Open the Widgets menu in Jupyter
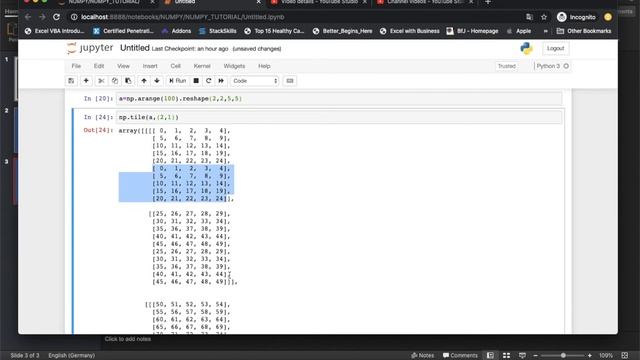Screen dimensions: 640x360 coord(234,66)
